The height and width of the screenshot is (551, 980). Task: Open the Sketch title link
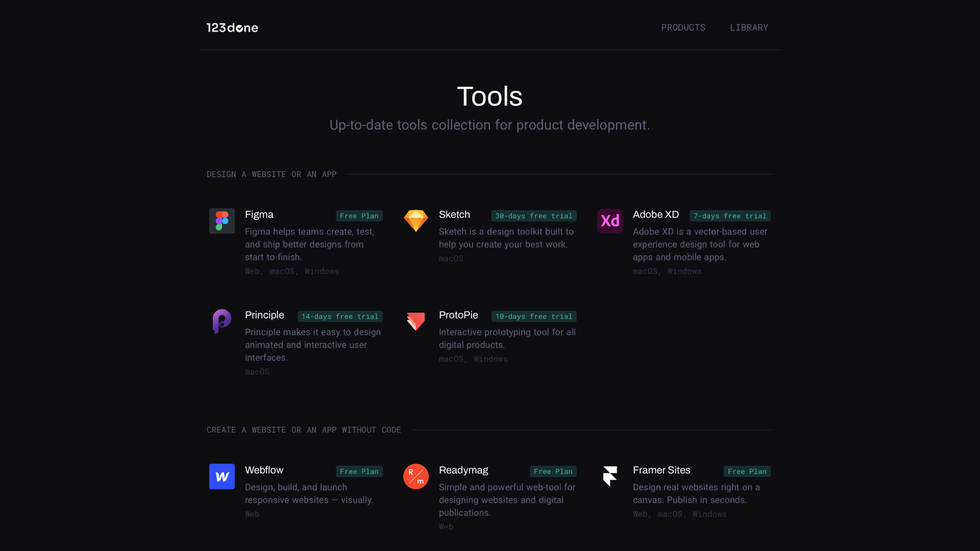point(454,215)
